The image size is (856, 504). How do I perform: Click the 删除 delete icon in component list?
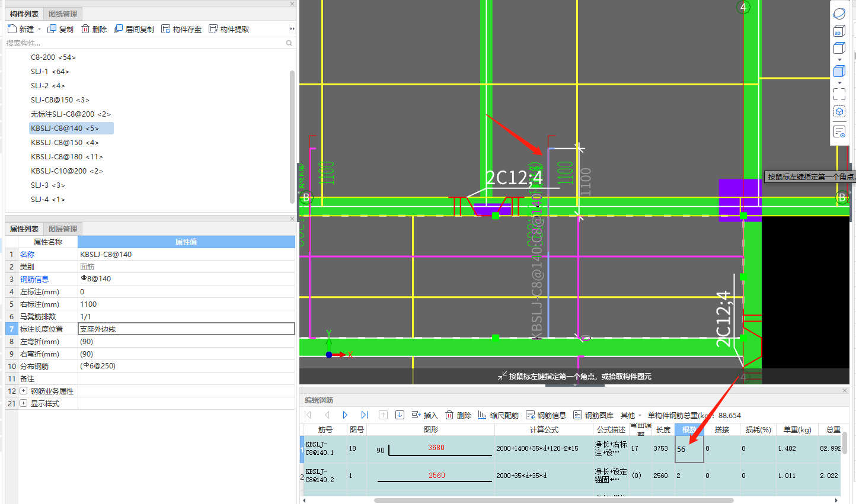(x=85, y=29)
